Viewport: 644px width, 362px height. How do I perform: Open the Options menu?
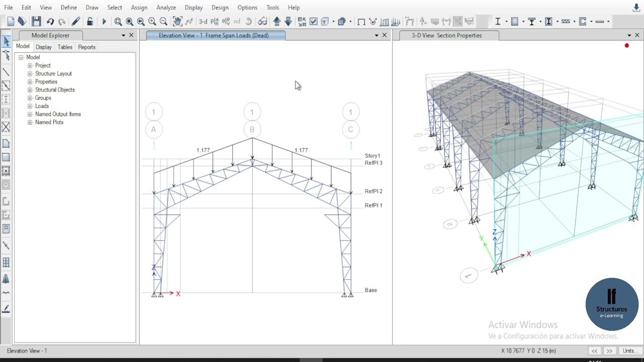(247, 8)
